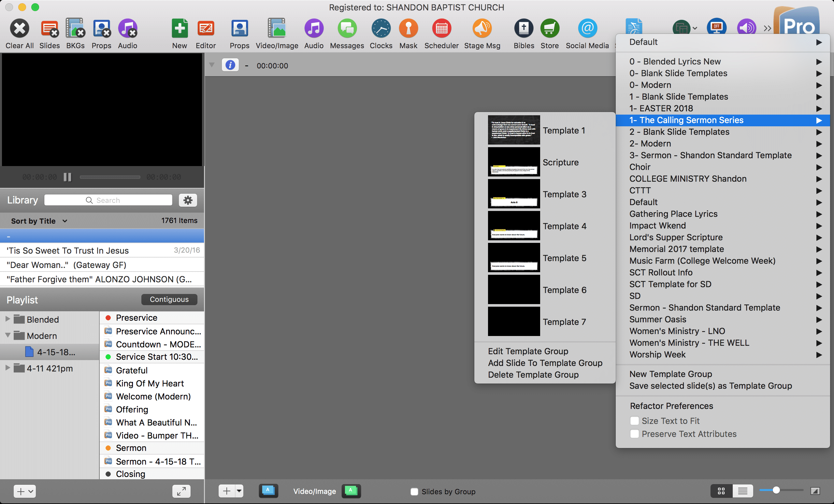Switch to grid view icon
The width and height of the screenshot is (834, 504).
721,491
